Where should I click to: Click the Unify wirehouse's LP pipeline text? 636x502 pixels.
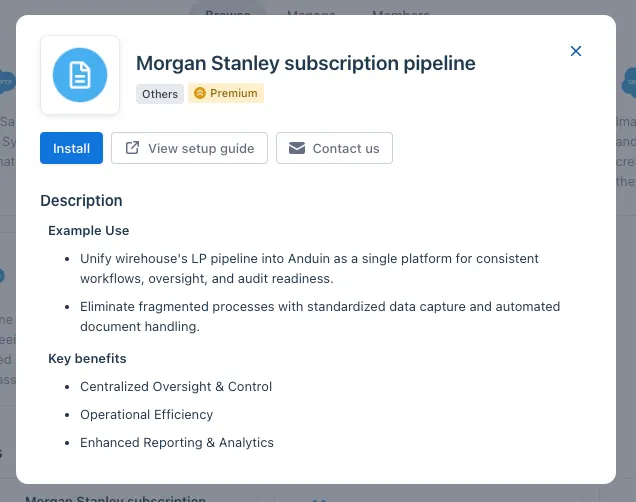309,268
